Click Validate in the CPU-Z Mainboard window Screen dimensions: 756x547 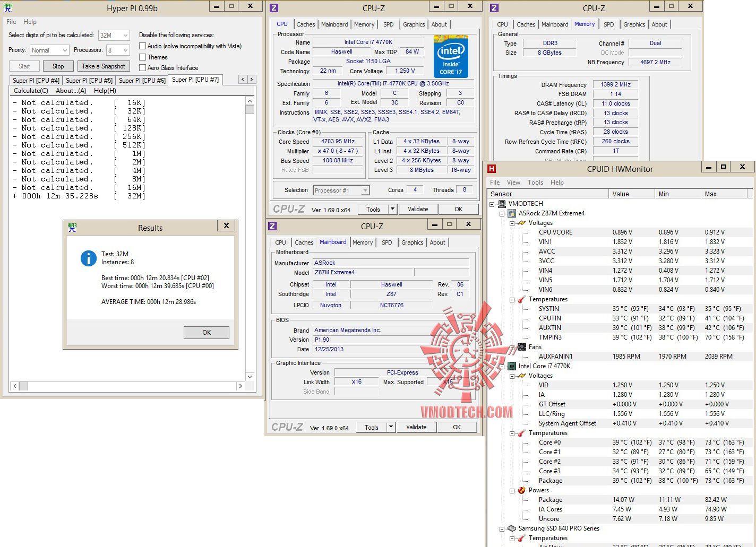click(416, 427)
